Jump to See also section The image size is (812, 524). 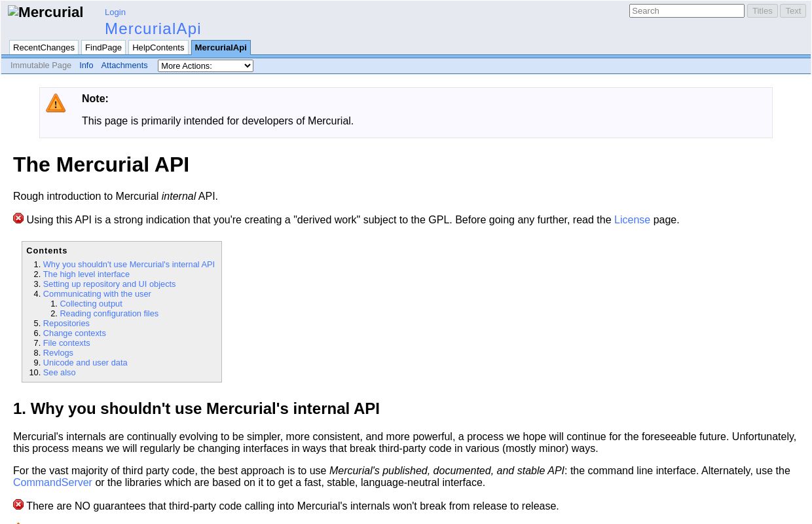click(60, 373)
